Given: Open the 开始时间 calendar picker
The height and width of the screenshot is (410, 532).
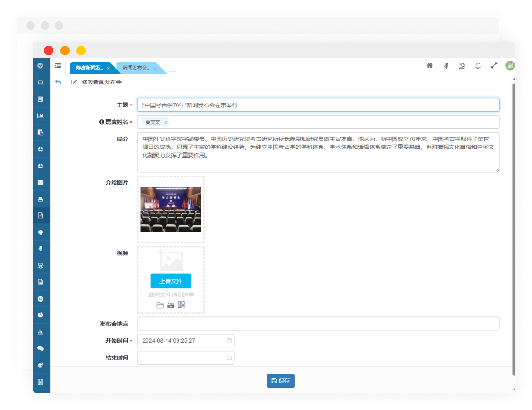Looking at the screenshot, I should (229, 341).
